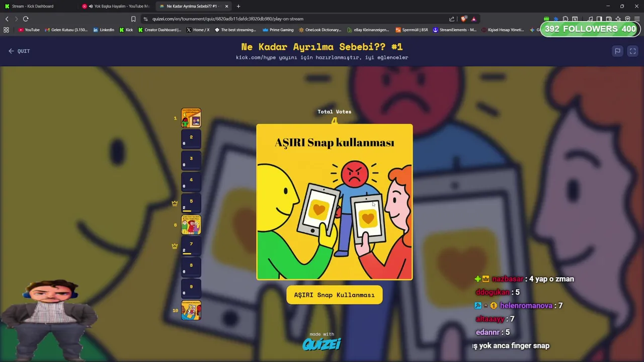
Task: Click edannr's chat message
Action: point(493,332)
